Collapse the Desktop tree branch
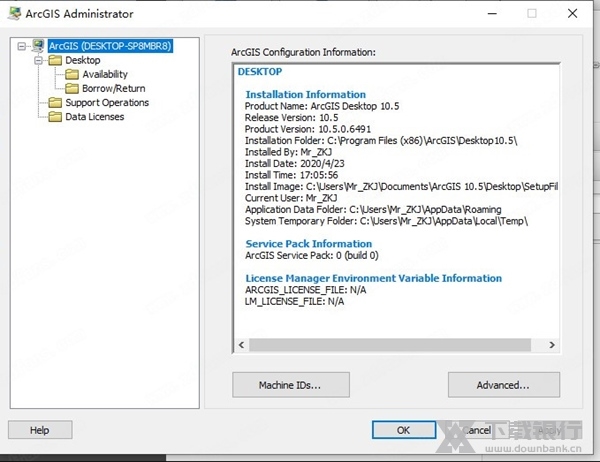Viewport: 600px width, 462px height. (38, 60)
